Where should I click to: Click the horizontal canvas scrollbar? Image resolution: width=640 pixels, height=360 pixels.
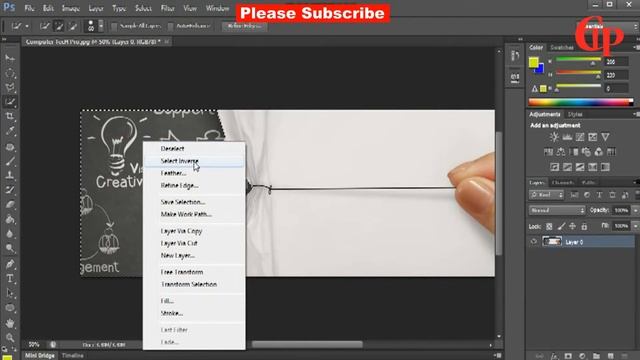click(x=307, y=344)
